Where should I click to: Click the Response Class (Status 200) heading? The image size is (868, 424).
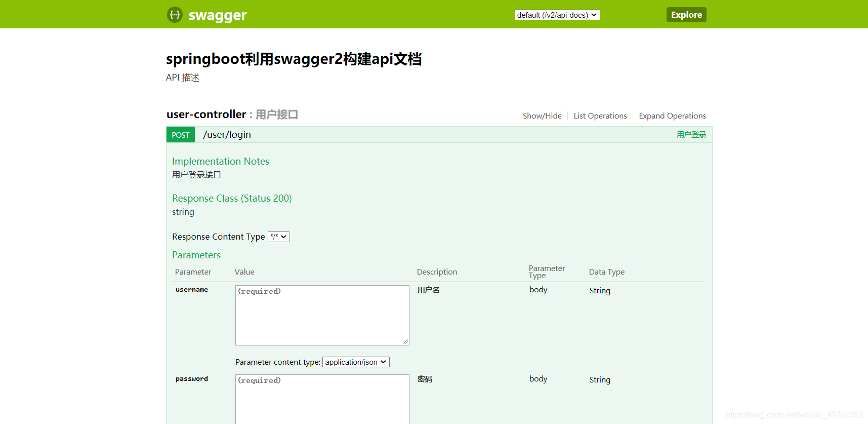tap(232, 198)
